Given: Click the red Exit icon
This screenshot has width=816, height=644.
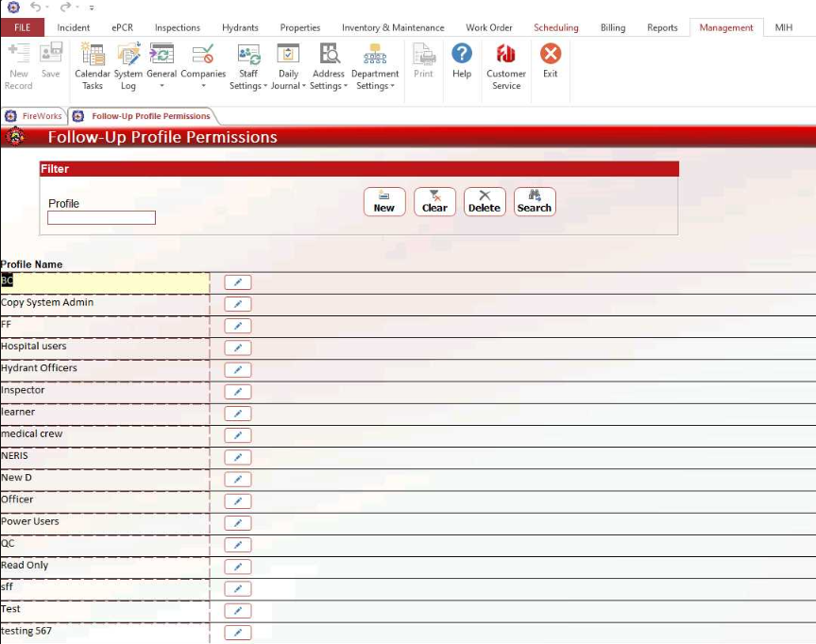Looking at the screenshot, I should (x=550, y=61).
